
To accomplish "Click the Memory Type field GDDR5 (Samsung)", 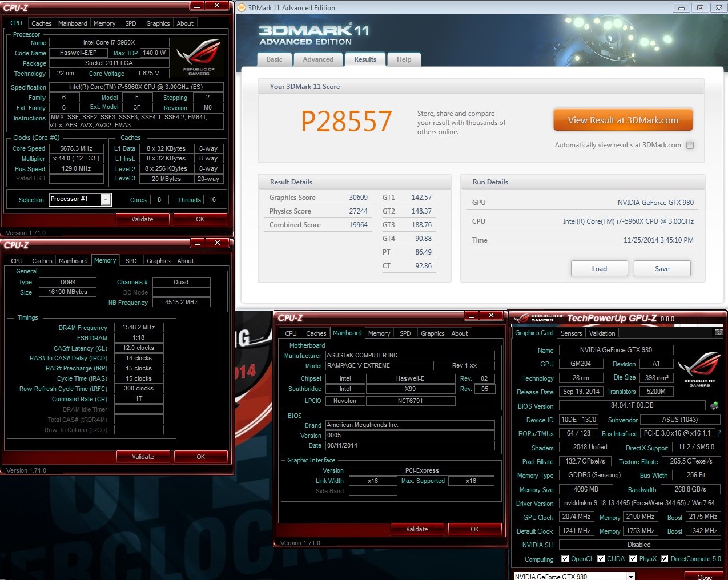I will [594, 475].
